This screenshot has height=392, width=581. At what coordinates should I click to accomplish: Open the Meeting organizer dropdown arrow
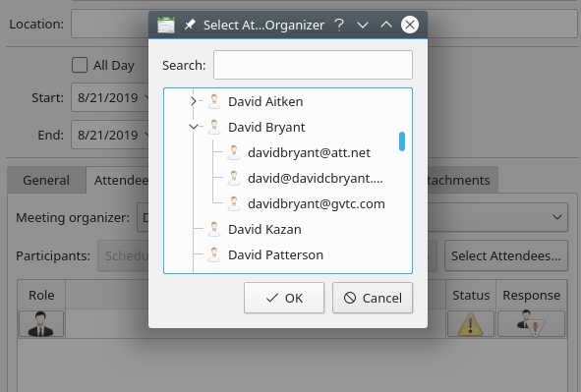tap(557, 217)
